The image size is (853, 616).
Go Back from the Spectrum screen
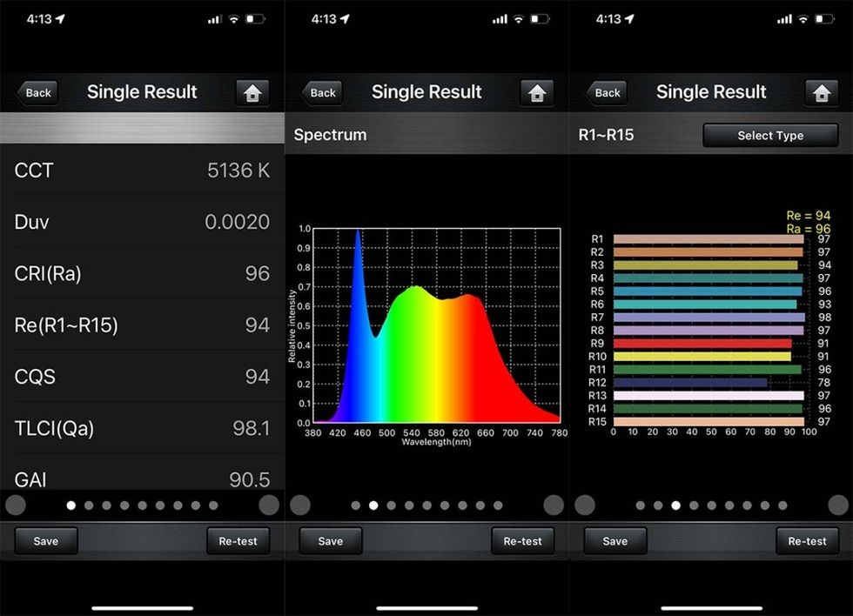tap(321, 92)
